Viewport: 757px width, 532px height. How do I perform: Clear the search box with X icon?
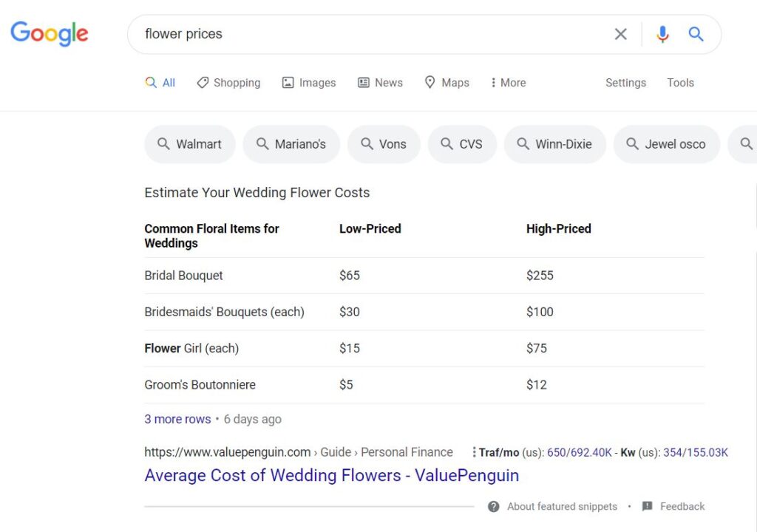tap(621, 34)
